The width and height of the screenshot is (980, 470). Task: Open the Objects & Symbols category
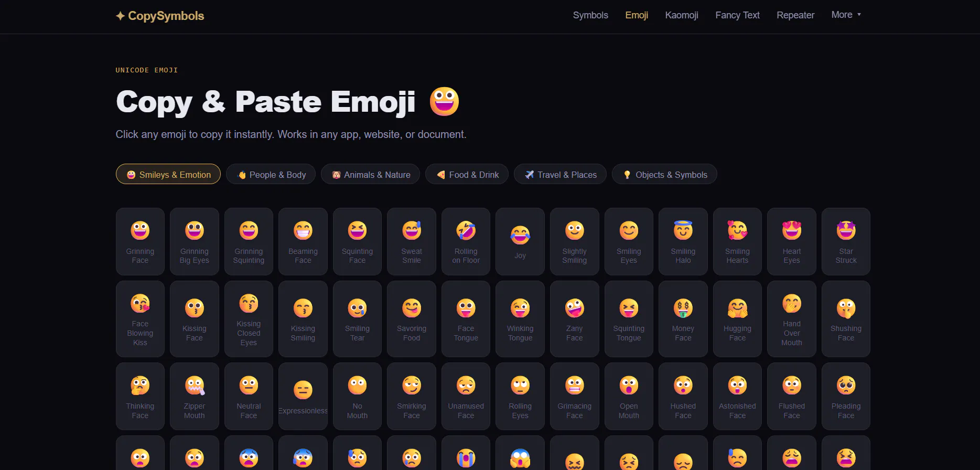[x=664, y=174]
